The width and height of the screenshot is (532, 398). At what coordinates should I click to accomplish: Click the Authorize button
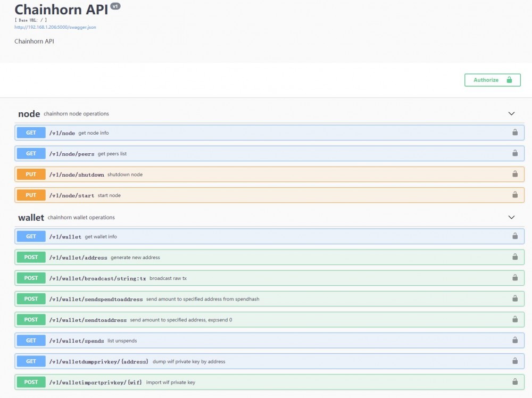(x=492, y=80)
